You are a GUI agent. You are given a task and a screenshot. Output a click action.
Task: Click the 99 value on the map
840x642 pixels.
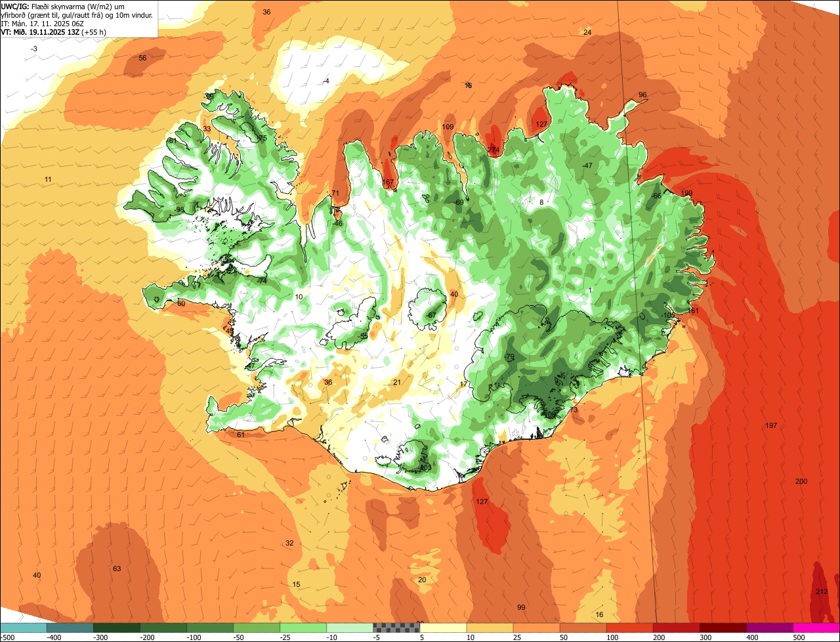521,607
